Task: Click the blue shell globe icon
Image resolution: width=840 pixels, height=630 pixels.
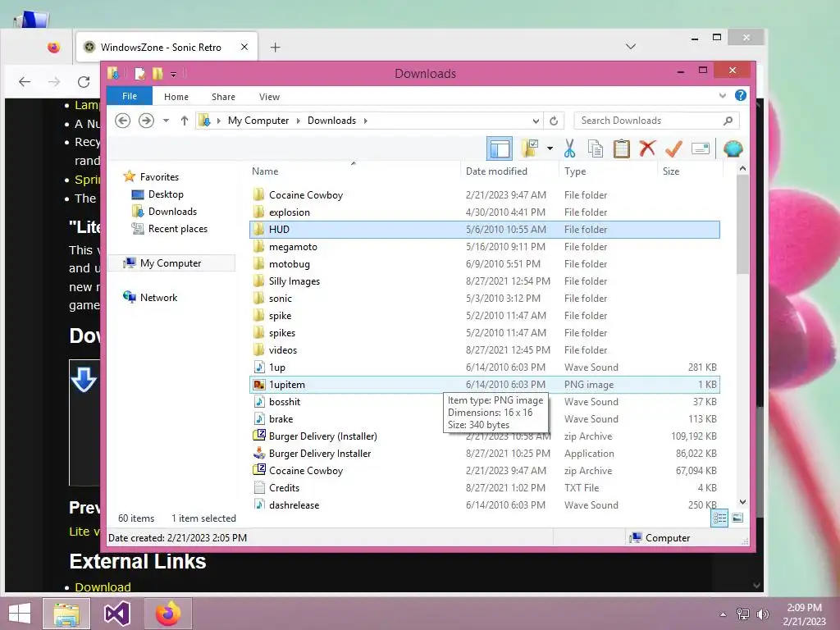Action: coord(733,148)
